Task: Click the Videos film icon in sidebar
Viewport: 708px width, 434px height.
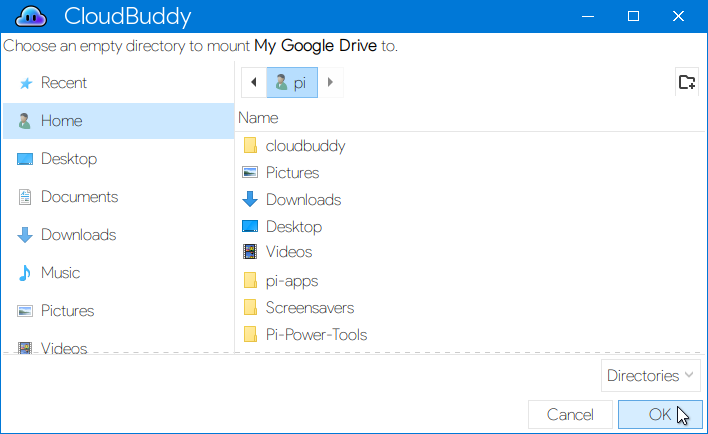Action: point(25,348)
